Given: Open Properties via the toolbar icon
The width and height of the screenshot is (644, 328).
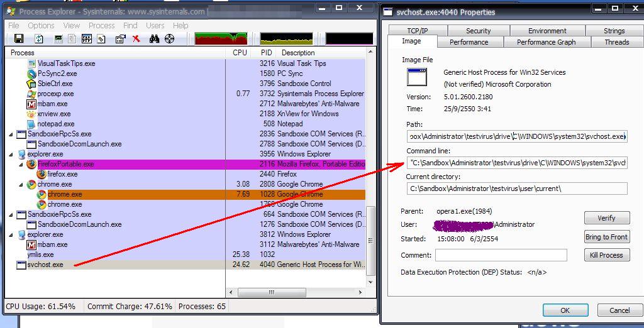Looking at the screenshot, I should pos(120,38).
